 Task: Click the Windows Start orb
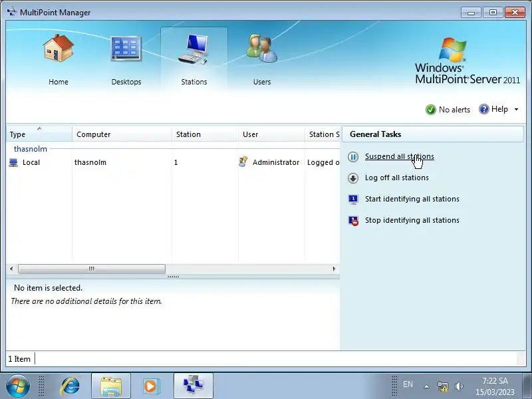(x=18, y=386)
